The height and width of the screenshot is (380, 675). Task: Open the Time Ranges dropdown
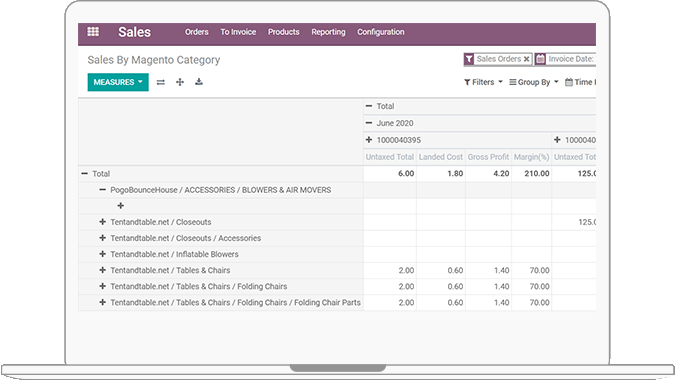580,82
